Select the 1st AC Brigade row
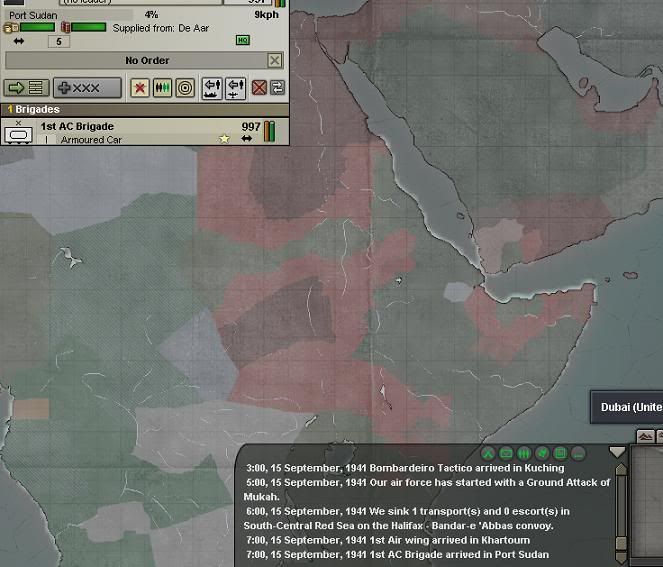This screenshot has width=663, height=567. [145, 132]
